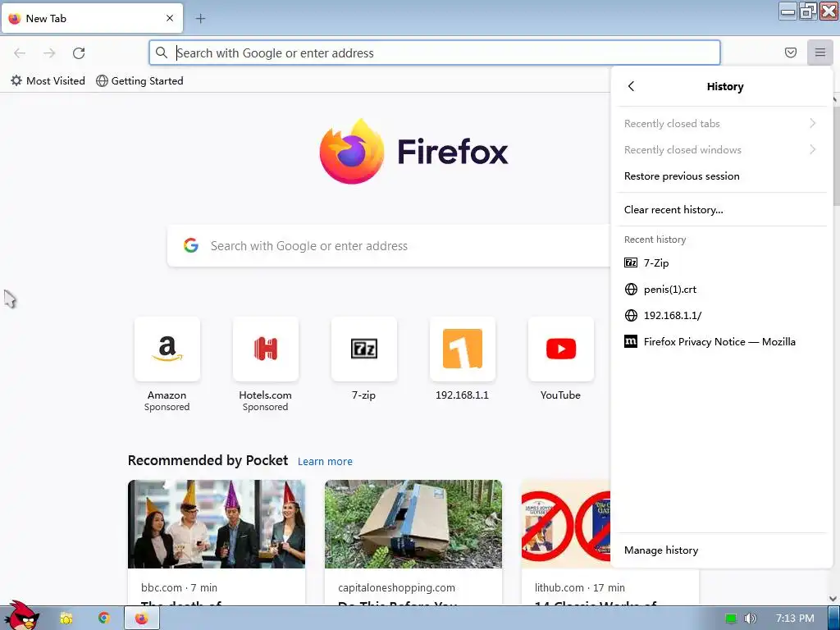Click the Firefox taskbar button
The width and height of the screenshot is (840, 630).
point(142,619)
